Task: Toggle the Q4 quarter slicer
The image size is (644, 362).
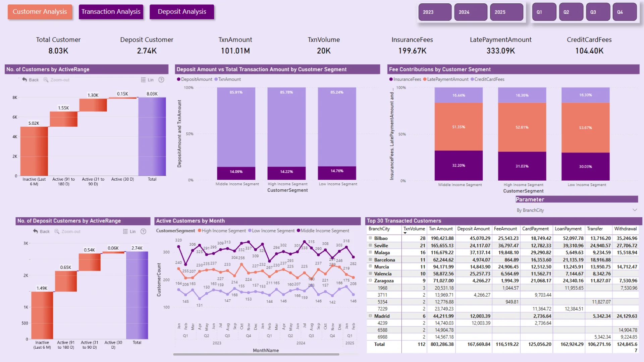Action: 625,12
